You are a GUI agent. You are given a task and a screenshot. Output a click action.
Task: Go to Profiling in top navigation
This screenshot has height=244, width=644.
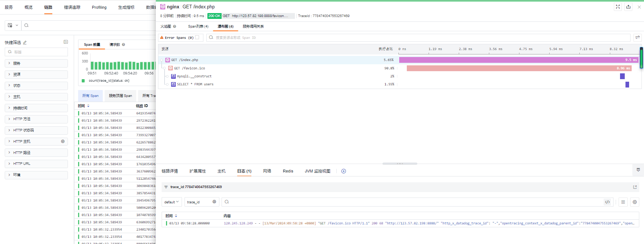point(99,7)
